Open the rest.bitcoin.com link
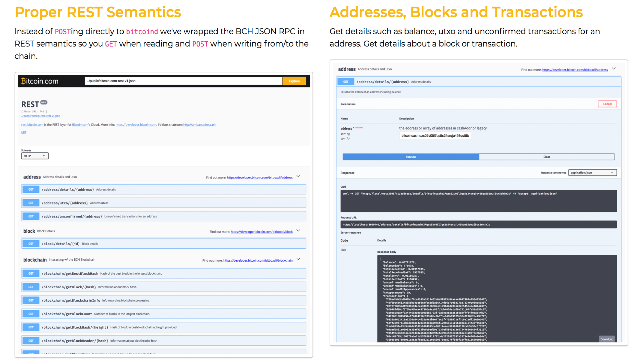The width and height of the screenshot is (643, 364). pos(32,124)
